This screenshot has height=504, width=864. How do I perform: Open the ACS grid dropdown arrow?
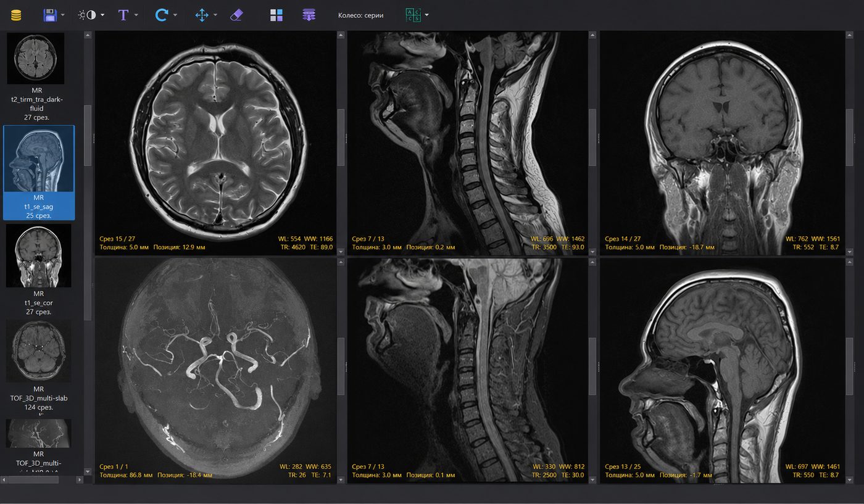point(426,15)
